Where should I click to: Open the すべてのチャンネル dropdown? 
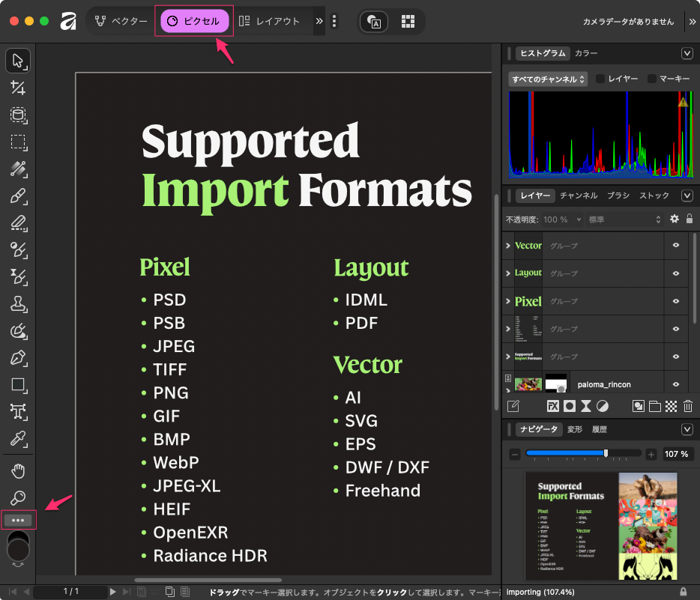click(x=548, y=79)
